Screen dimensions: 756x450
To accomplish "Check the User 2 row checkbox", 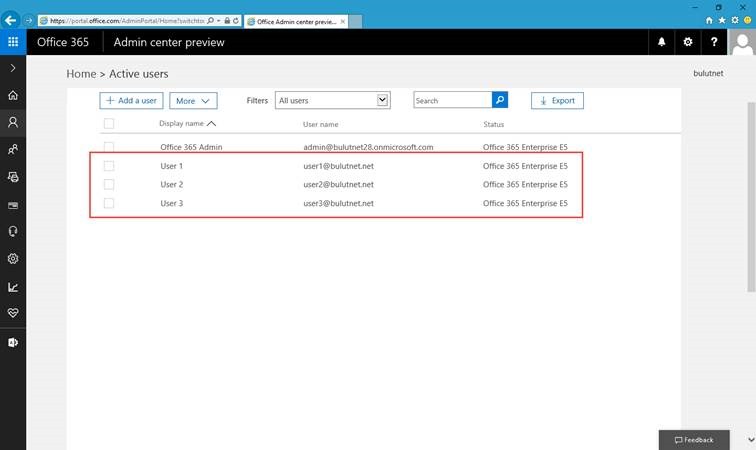I will click(109, 184).
